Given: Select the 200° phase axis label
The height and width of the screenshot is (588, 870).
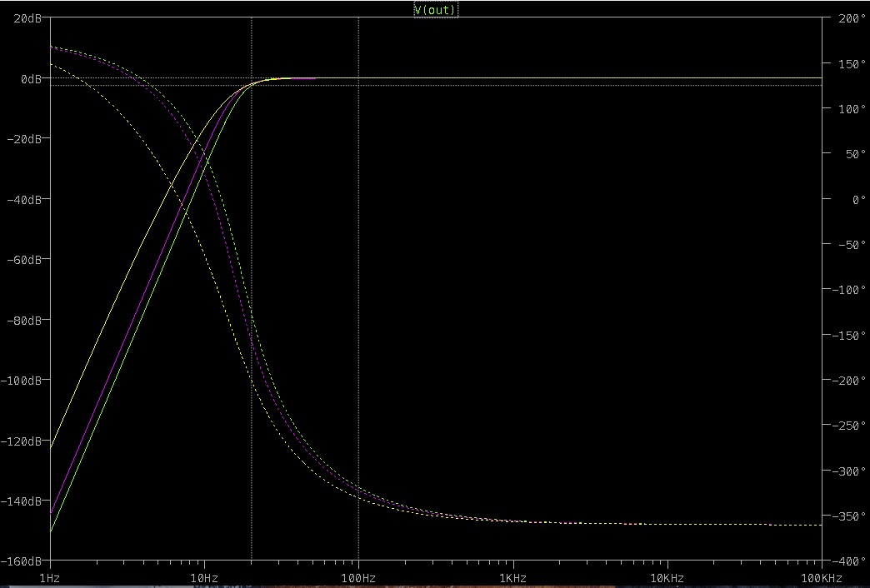Looking at the screenshot, I should point(852,19).
